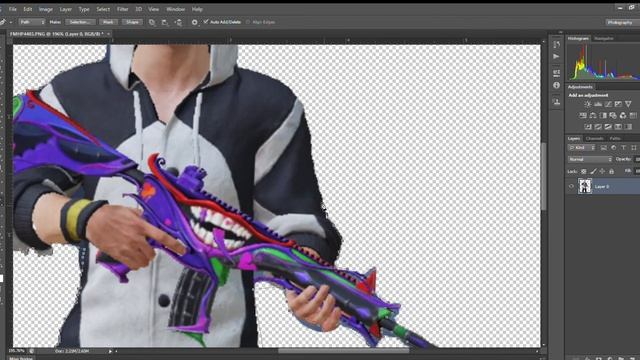Open the Clone Source panel icon

[556, 101]
